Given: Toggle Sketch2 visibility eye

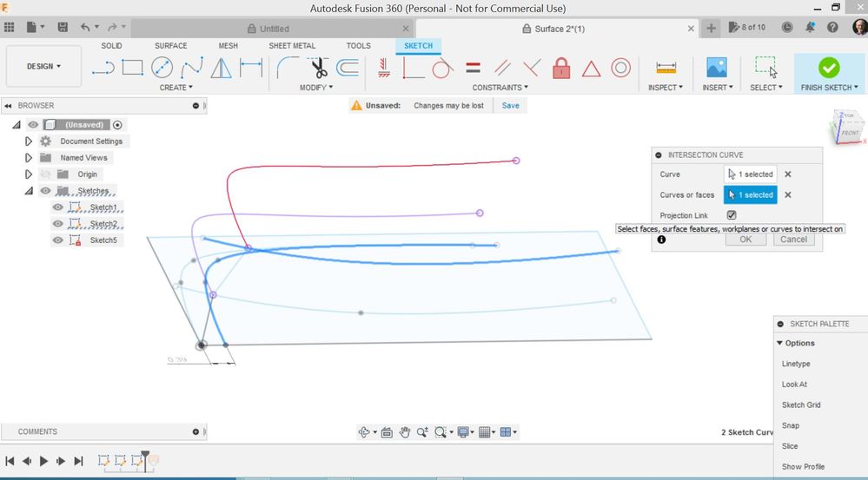Looking at the screenshot, I should [x=57, y=224].
